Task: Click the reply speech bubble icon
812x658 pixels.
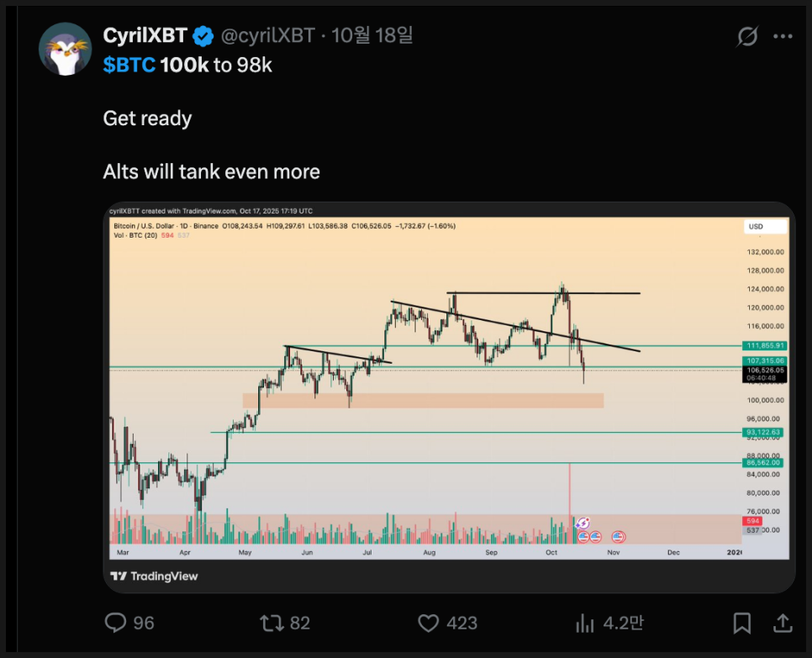Action: tap(115, 623)
